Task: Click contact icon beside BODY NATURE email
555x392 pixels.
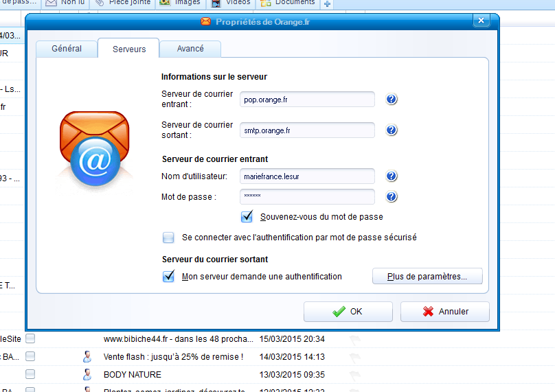Action: [x=87, y=374]
